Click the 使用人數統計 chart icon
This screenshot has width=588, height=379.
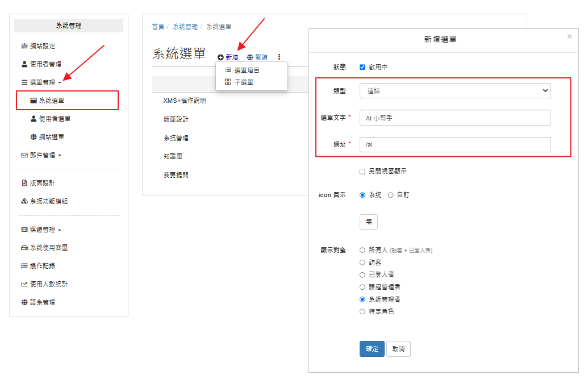click(x=24, y=284)
